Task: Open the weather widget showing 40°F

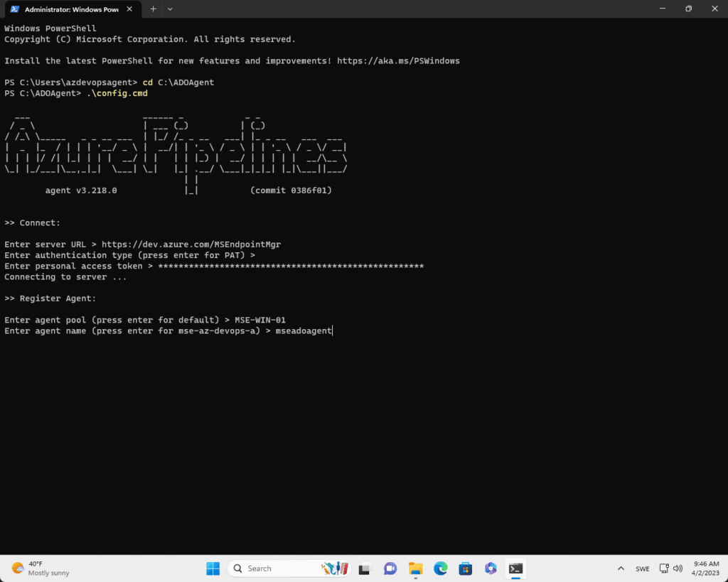Action: [x=41, y=568]
